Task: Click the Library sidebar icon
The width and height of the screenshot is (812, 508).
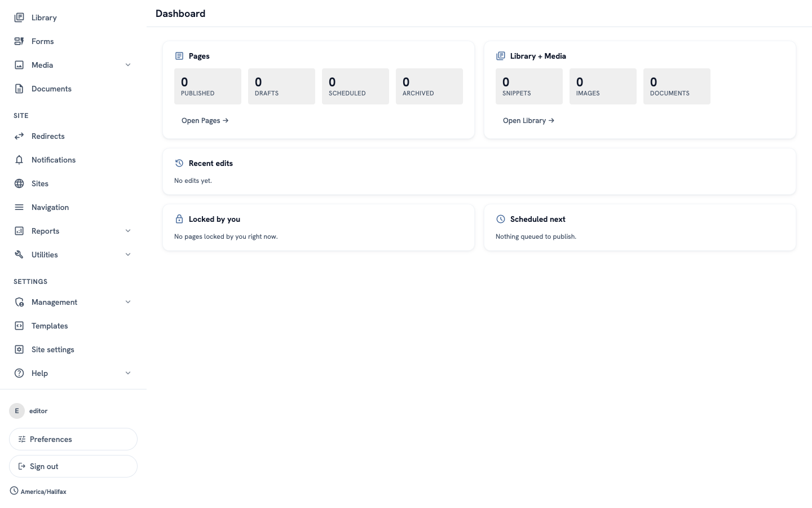Action: (19, 17)
